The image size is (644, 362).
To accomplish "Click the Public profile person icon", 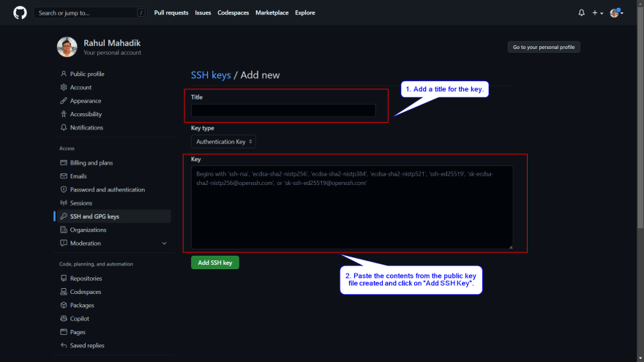I will click(64, 74).
